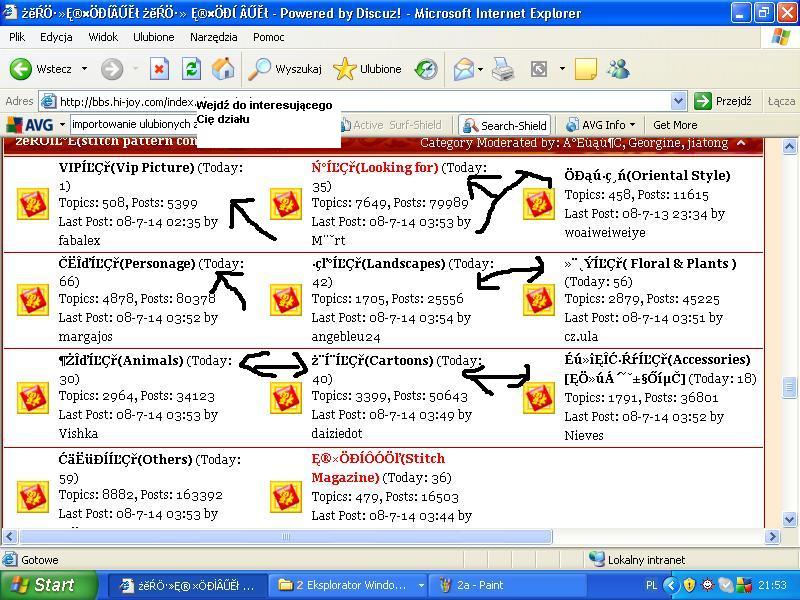
Task: Open the VIP Picture forum link
Action: point(126,168)
